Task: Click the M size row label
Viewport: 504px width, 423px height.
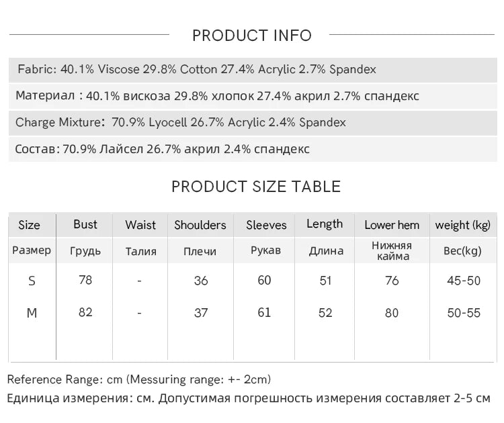Action: (32, 312)
